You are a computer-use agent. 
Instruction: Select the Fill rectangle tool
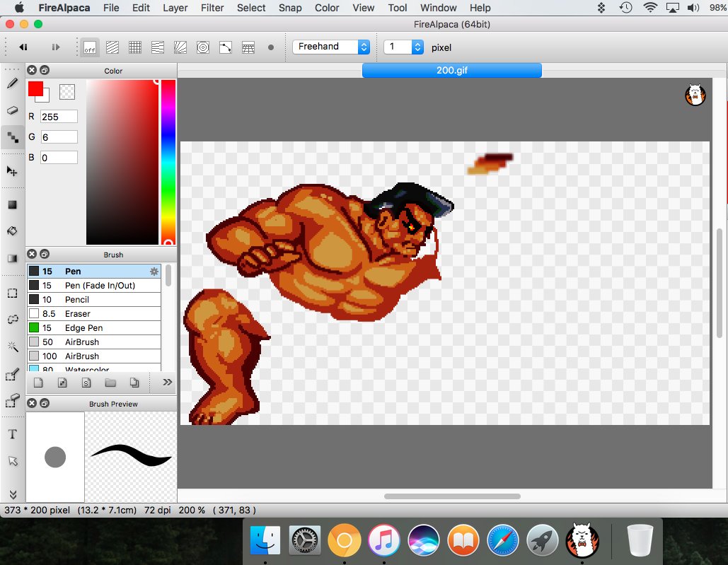point(13,204)
